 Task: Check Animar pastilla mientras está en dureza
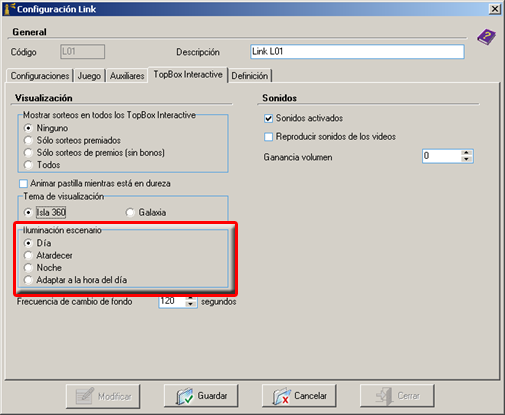(23, 184)
